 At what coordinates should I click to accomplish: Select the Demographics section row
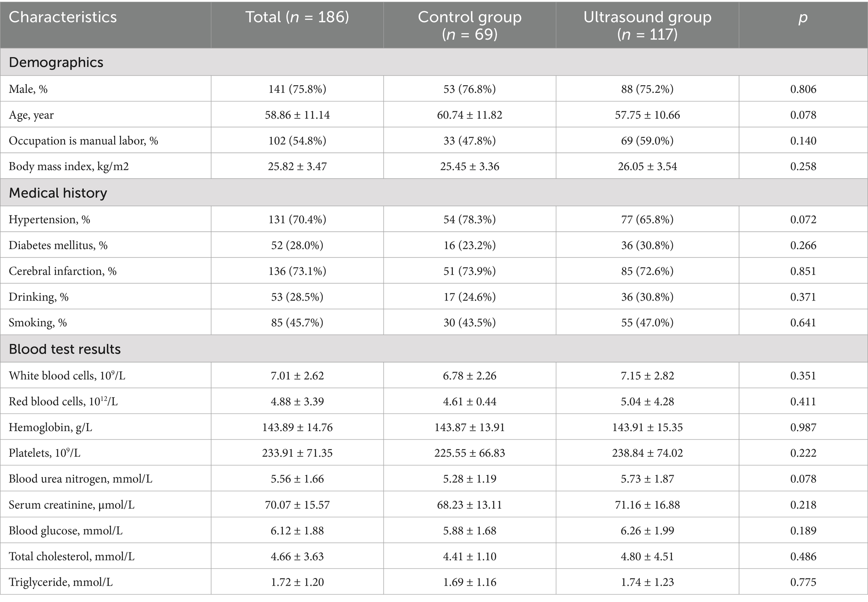[x=56, y=63]
